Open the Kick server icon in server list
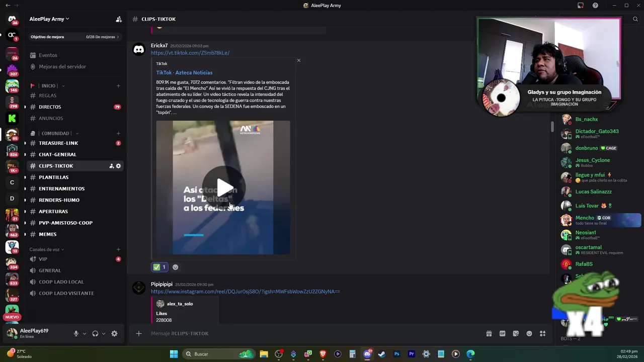Image resolution: width=644 pixels, height=362 pixels. (12, 118)
